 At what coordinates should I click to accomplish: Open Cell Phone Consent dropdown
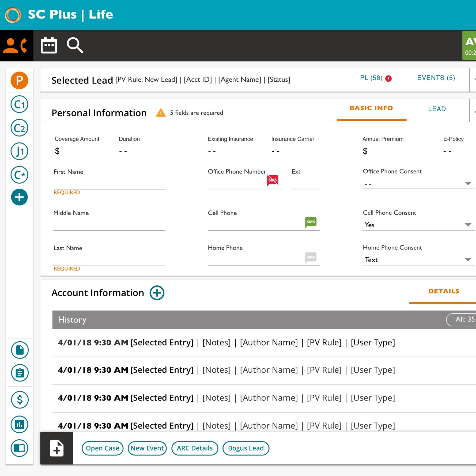coord(418,225)
